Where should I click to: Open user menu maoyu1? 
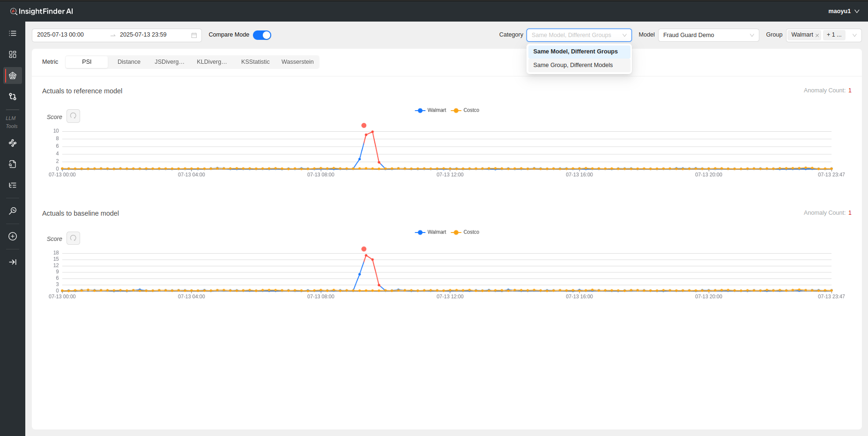point(843,11)
